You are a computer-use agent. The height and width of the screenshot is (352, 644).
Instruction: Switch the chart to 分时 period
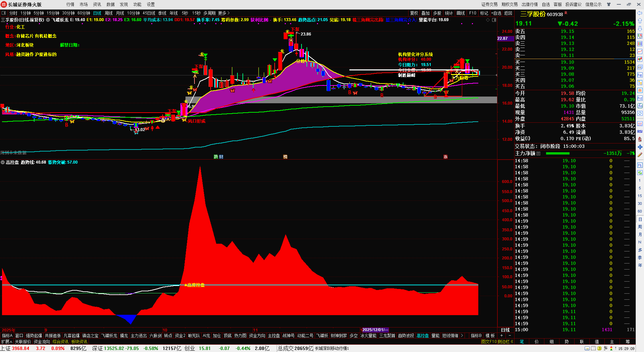pyautogui.click(x=13, y=13)
